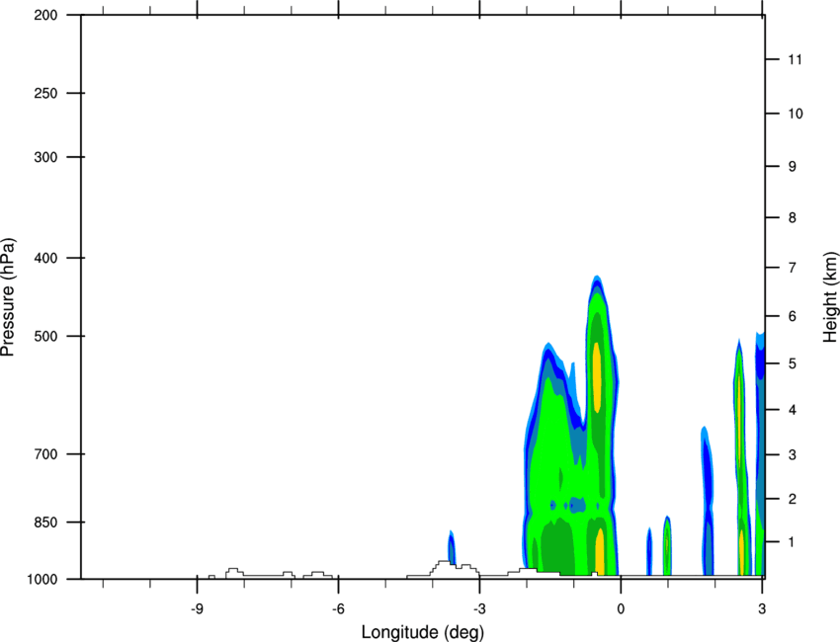Click the 11 km height label
Screen dimensions: 840x642
click(x=796, y=59)
